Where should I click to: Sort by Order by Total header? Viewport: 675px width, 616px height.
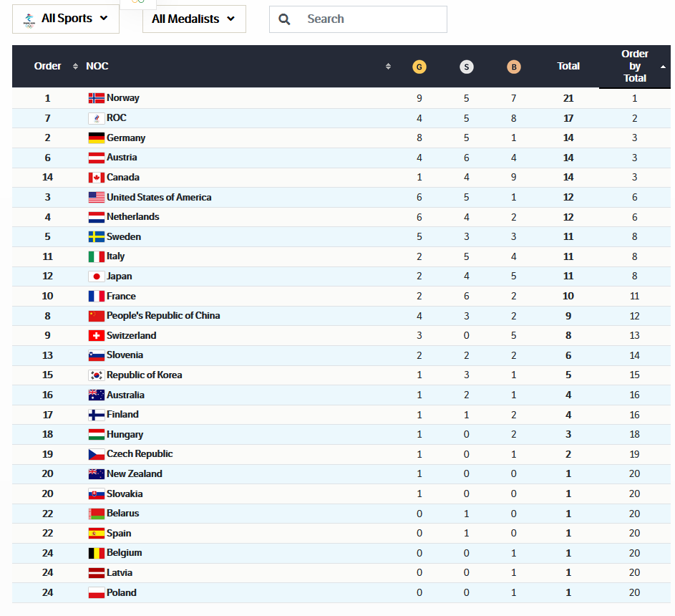[635, 66]
